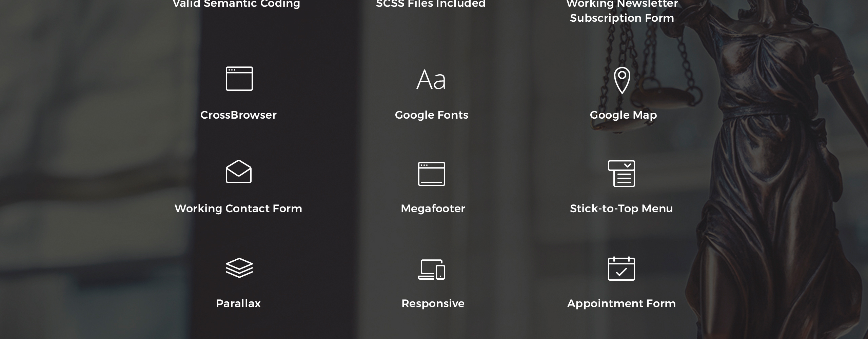
Task: Click the Valid Semantic Coding text
Action: (236, 4)
